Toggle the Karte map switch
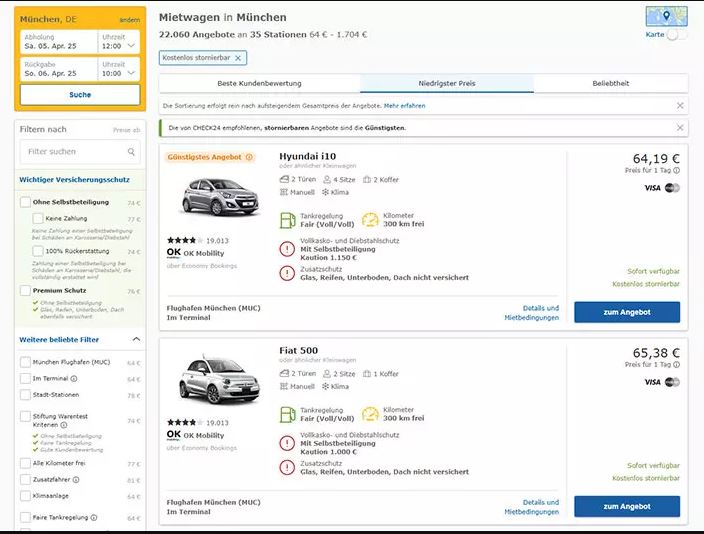 click(x=677, y=35)
